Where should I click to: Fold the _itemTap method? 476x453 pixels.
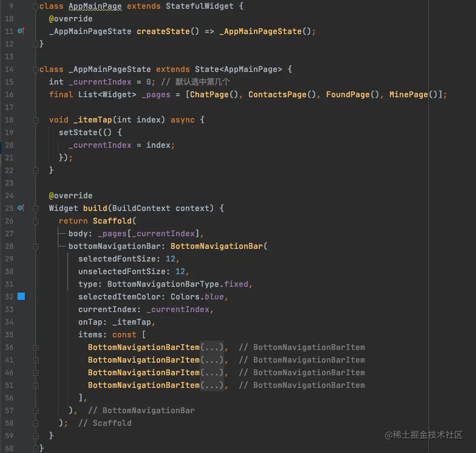coord(35,120)
